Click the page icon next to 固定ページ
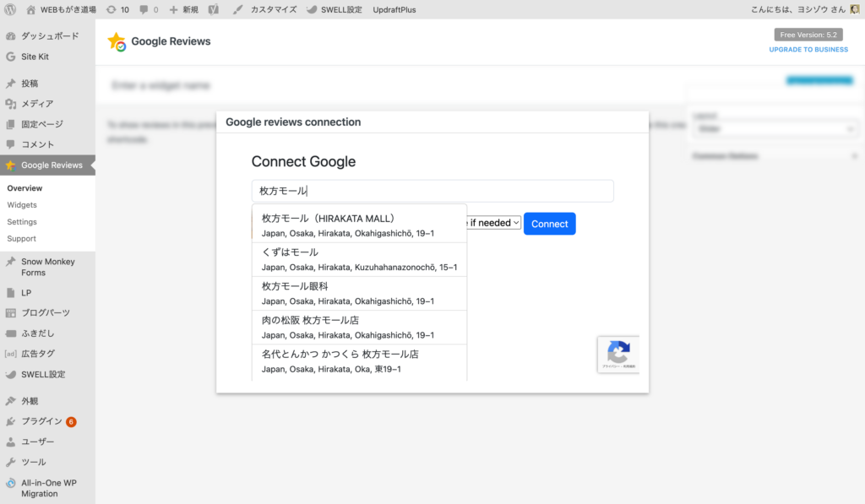This screenshot has width=865, height=504. pos(10,124)
